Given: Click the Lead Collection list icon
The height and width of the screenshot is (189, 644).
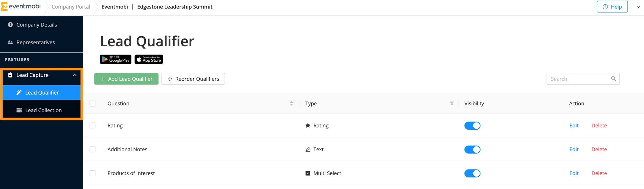Looking at the screenshot, I should click(19, 110).
